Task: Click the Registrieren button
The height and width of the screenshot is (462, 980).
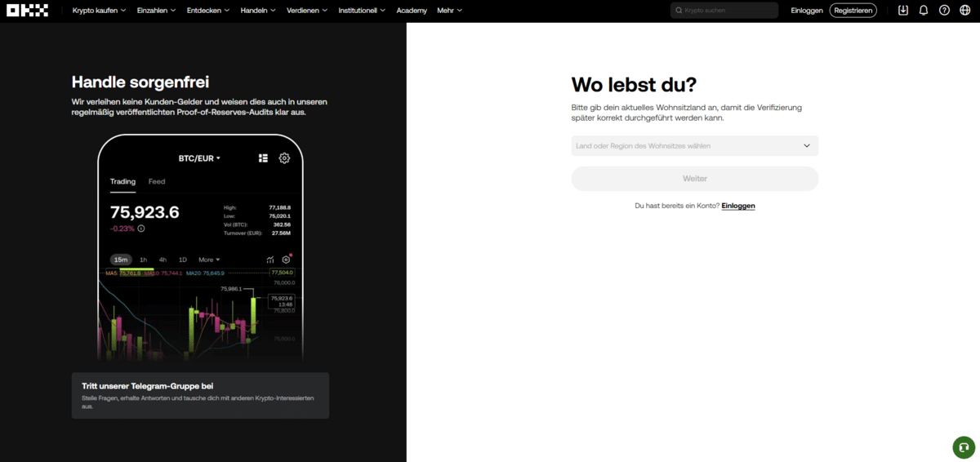Action: [853, 11]
